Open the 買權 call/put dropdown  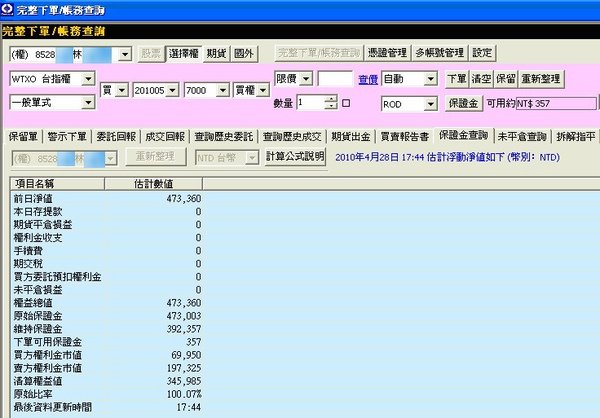[x=263, y=91]
